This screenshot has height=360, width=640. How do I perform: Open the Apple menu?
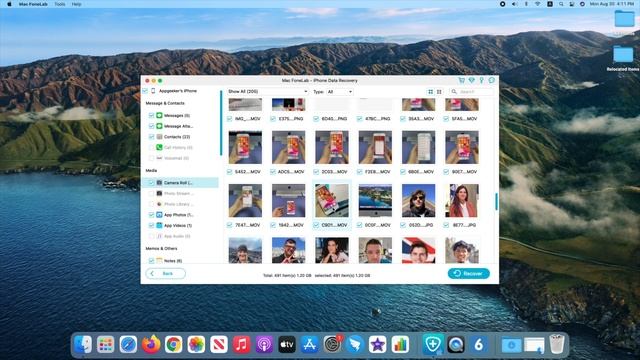[x=9, y=4]
